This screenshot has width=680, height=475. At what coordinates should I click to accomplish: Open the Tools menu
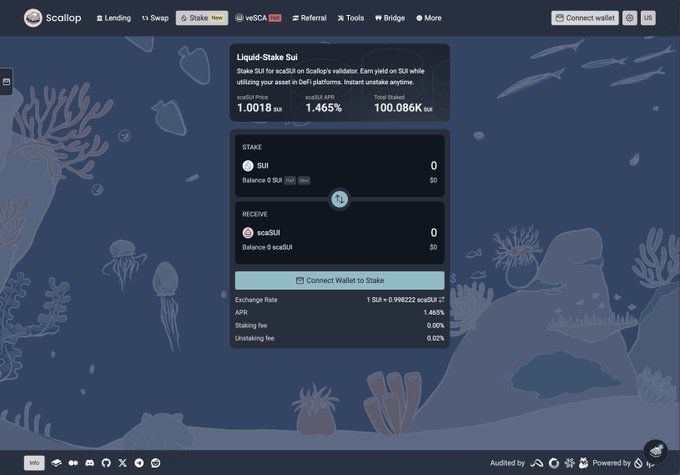[x=351, y=18]
